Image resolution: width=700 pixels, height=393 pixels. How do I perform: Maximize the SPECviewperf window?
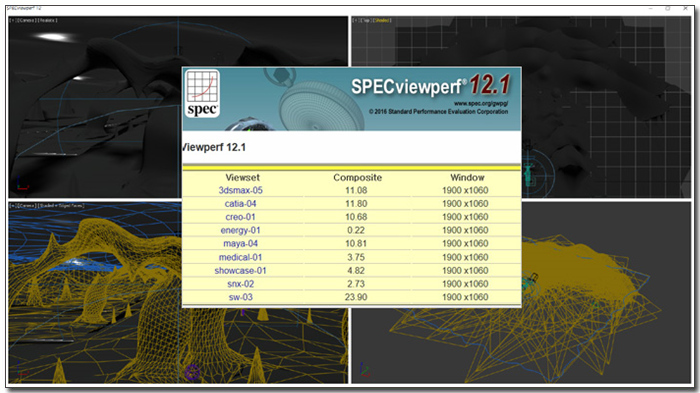tap(668, 8)
